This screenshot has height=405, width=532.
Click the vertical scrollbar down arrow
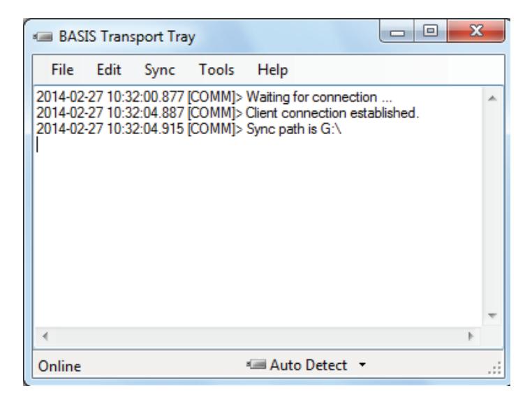[492, 316]
